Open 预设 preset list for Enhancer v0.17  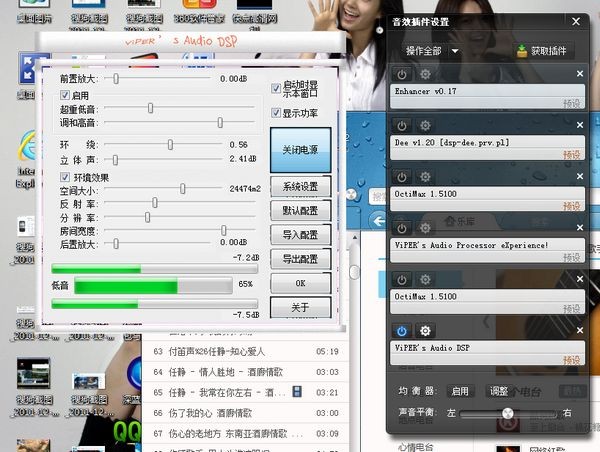click(x=571, y=103)
